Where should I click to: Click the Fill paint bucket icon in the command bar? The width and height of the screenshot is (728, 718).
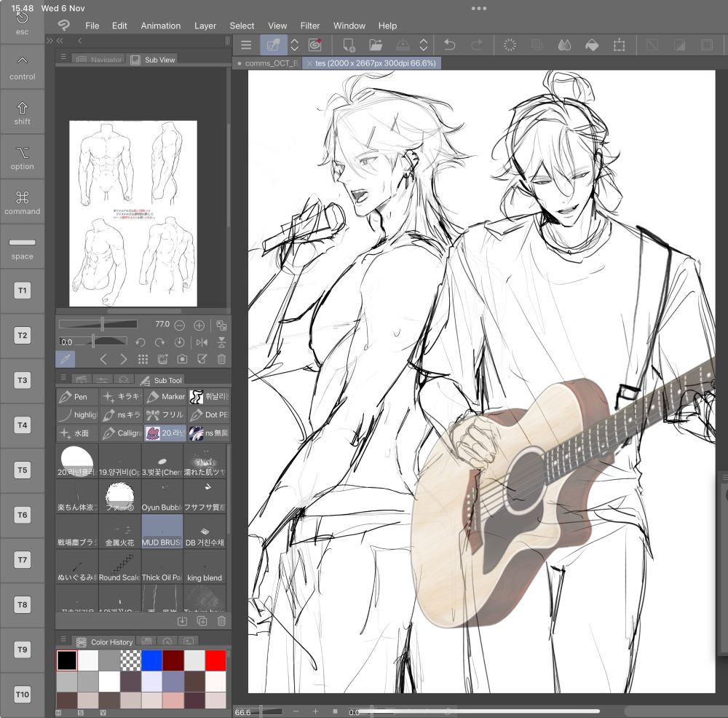click(x=591, y=45)
